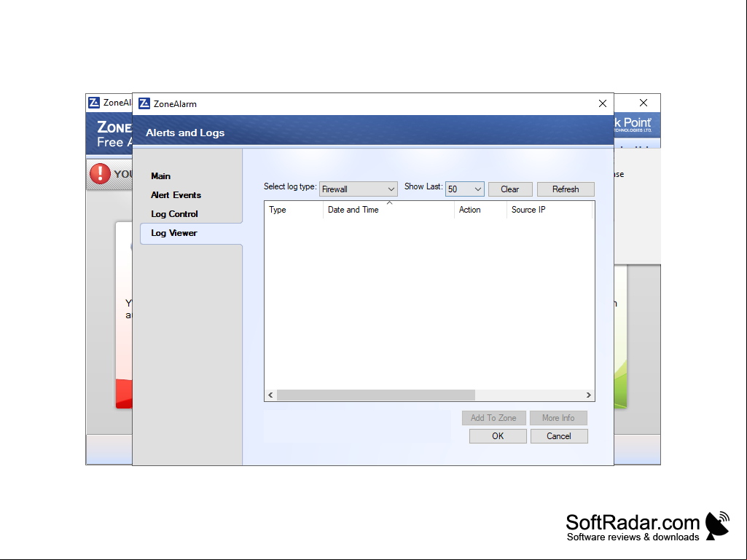Viewport: 747px width, 560px height.
Task: Sort log by Source IP column
Action: [x=550, y=210]
